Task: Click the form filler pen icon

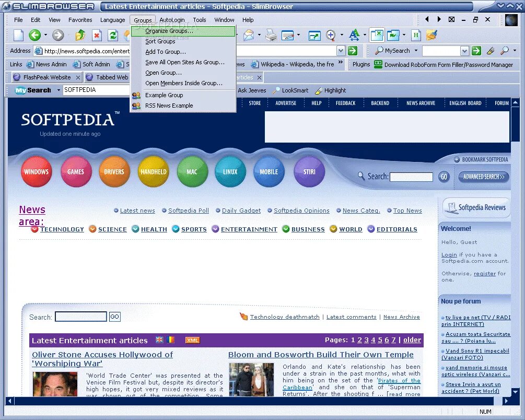Action: [x=288, y=35]
